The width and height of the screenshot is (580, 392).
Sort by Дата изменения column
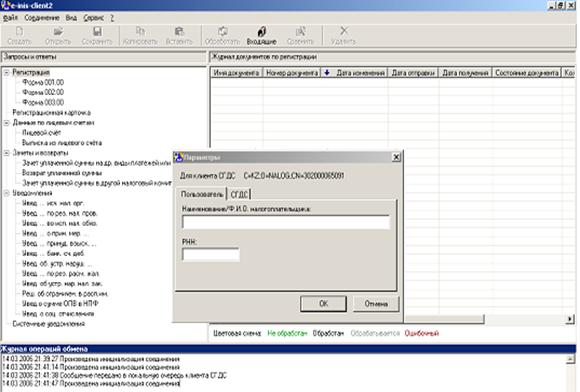point(354,73)
